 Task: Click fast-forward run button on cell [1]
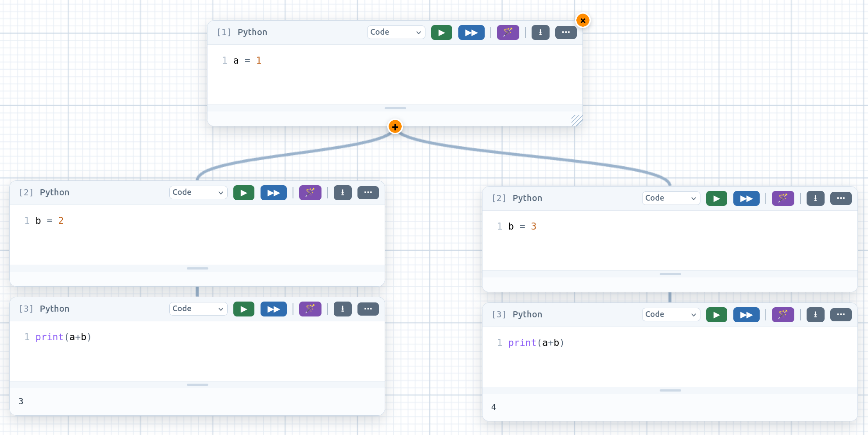(x=471, y=32)
